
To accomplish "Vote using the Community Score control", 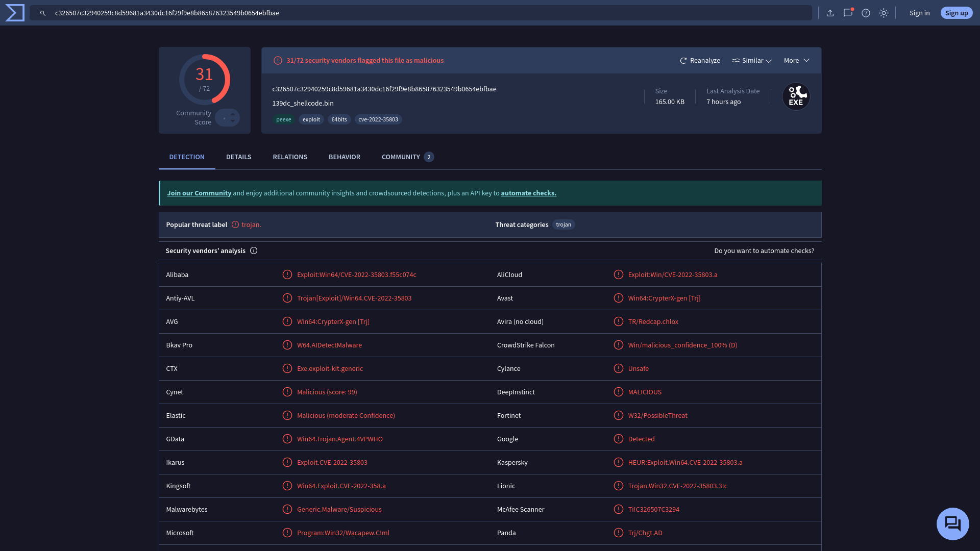I will point(227,118).
